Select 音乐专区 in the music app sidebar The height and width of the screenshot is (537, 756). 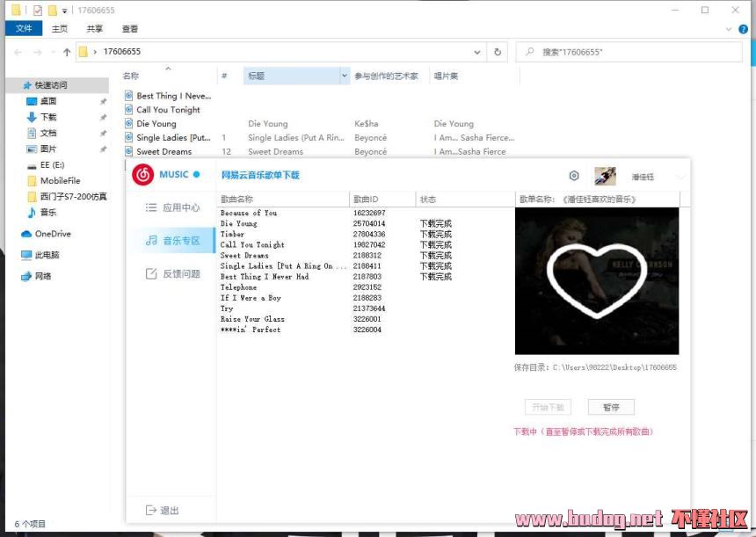[171, 240]
